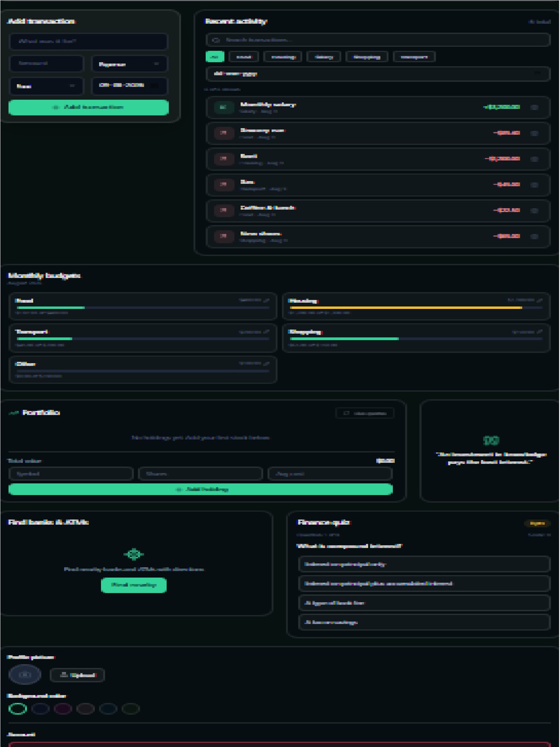
Task: Focus the Search transactions field
Action: [x=378, y=40]
